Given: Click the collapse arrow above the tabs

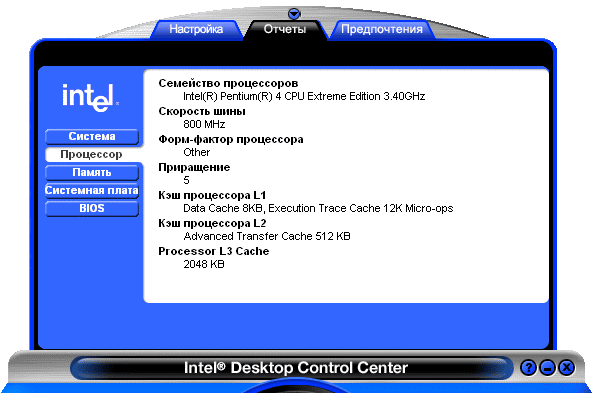Looking at the screenshot, I should pyautogui.click(x=294, y=14).
